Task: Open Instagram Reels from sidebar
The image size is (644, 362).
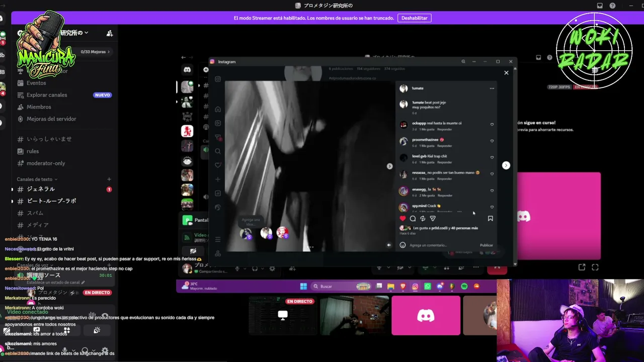Action: tap(218, 123)
